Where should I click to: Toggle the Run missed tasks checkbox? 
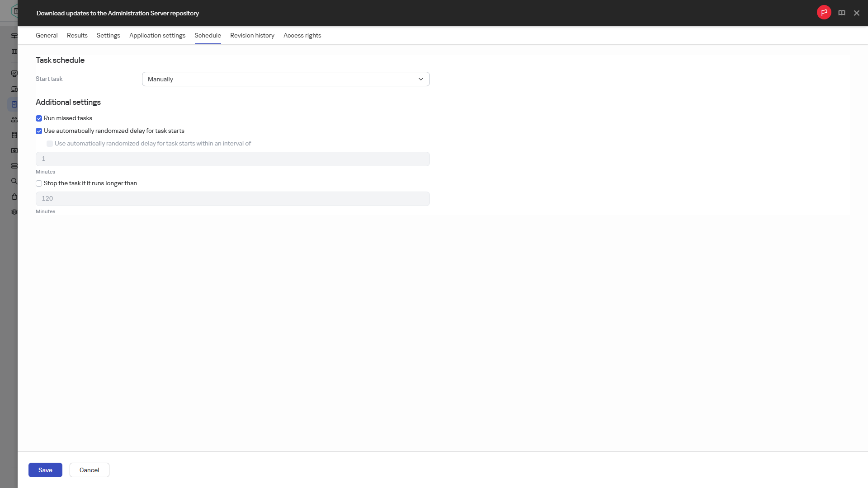39,118
